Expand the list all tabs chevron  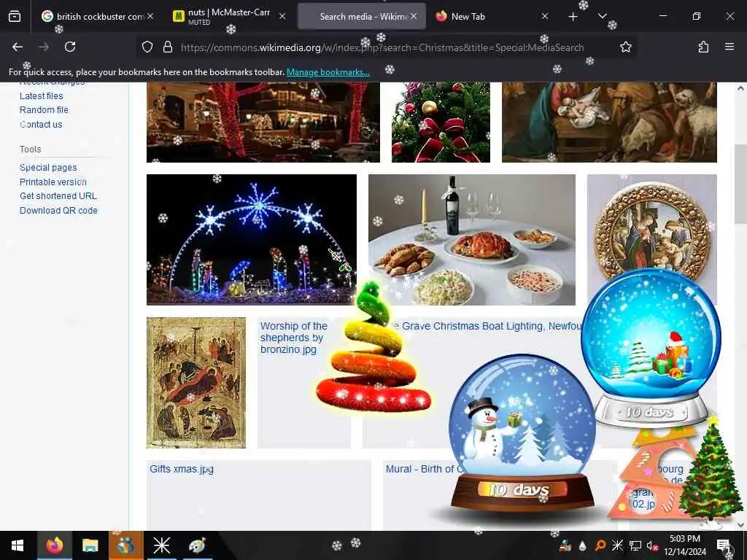602,17
